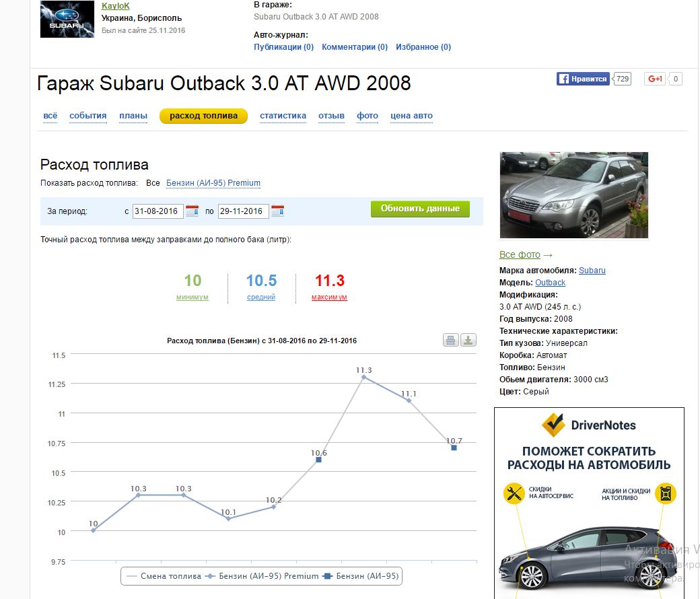The width and height of the screenshot is (700, 599).
Task: Click the Facebook Нравится button
Action: 583,79
